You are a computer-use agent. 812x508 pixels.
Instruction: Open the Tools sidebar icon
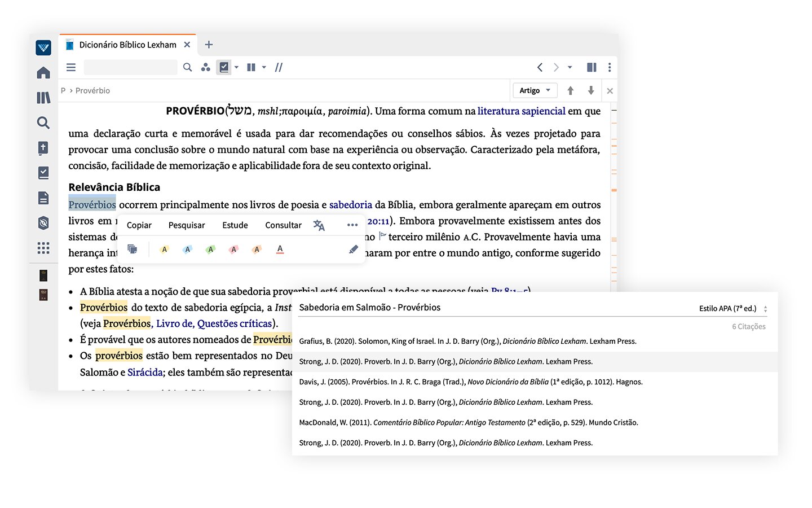(43, 222)
